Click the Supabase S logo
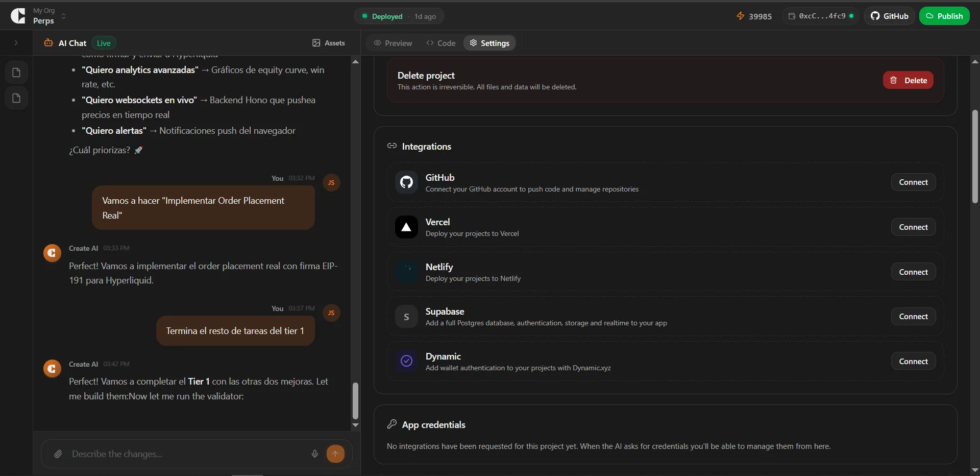 pos(406,317)
